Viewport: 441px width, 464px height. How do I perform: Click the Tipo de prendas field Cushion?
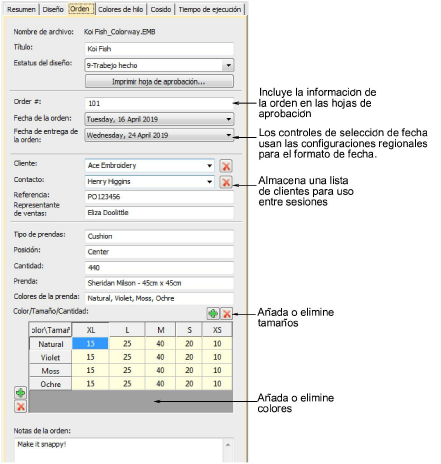pyautogui.click(x=159, y=236)
